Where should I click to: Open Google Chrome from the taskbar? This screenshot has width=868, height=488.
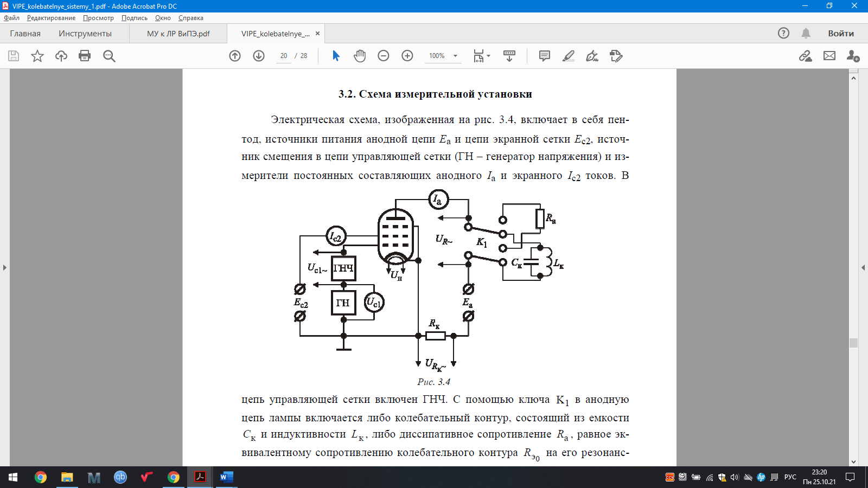(41, 477)
